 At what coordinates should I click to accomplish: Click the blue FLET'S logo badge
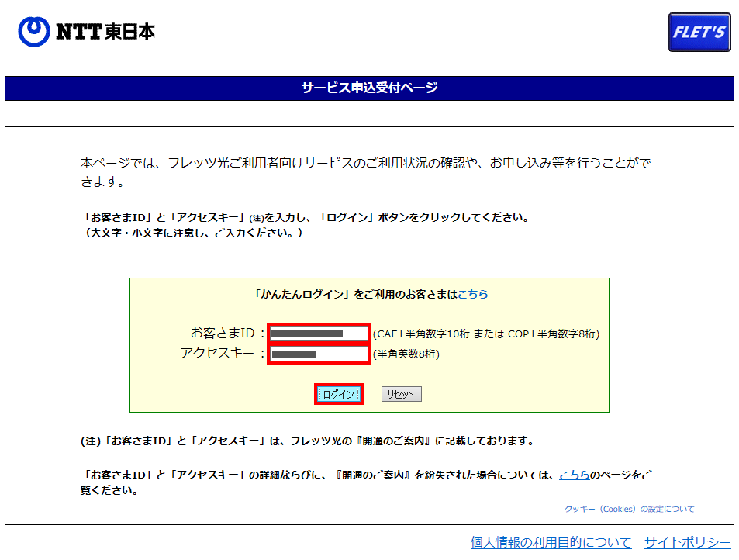coord(699,33)
